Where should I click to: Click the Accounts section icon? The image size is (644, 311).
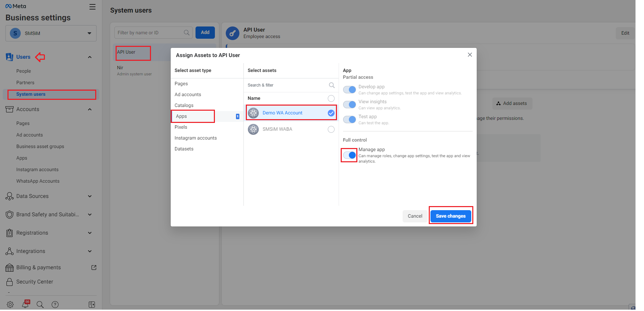(10, 109)
